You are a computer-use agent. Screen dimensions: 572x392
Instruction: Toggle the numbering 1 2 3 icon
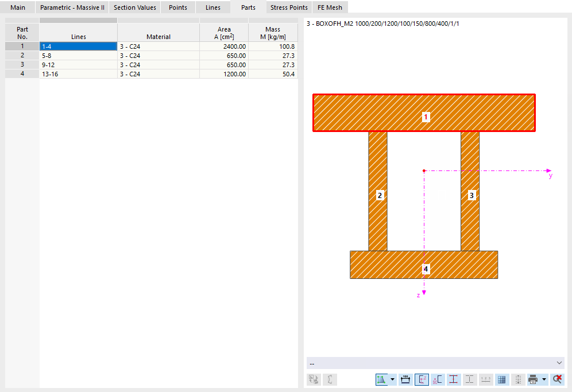click(485, 379)
